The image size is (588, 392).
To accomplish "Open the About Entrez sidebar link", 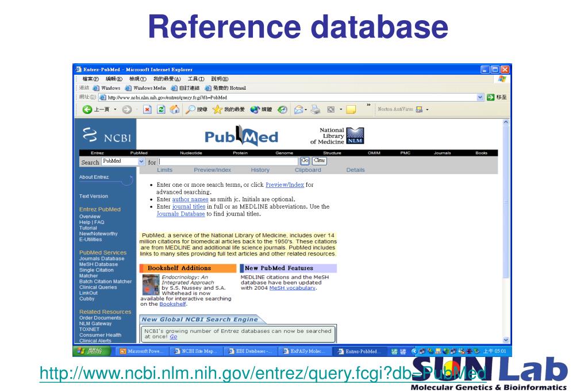I will coord(94,177).
